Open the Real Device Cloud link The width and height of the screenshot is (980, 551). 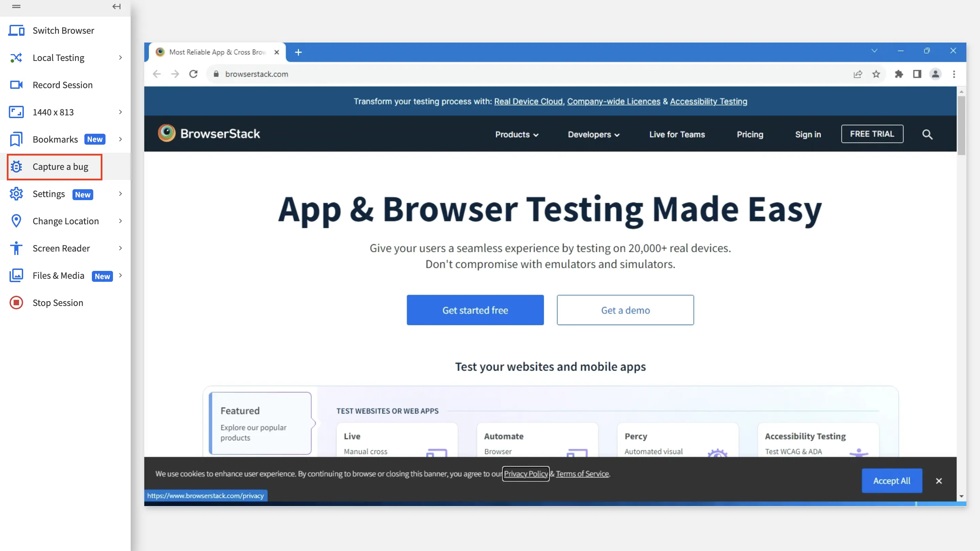point(528,102)
